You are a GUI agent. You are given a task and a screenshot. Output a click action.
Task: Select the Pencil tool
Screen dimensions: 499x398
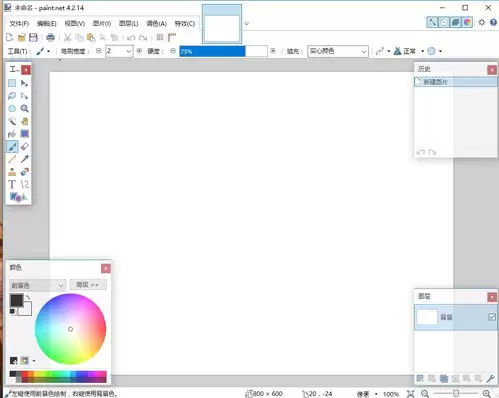click(12, 159)
